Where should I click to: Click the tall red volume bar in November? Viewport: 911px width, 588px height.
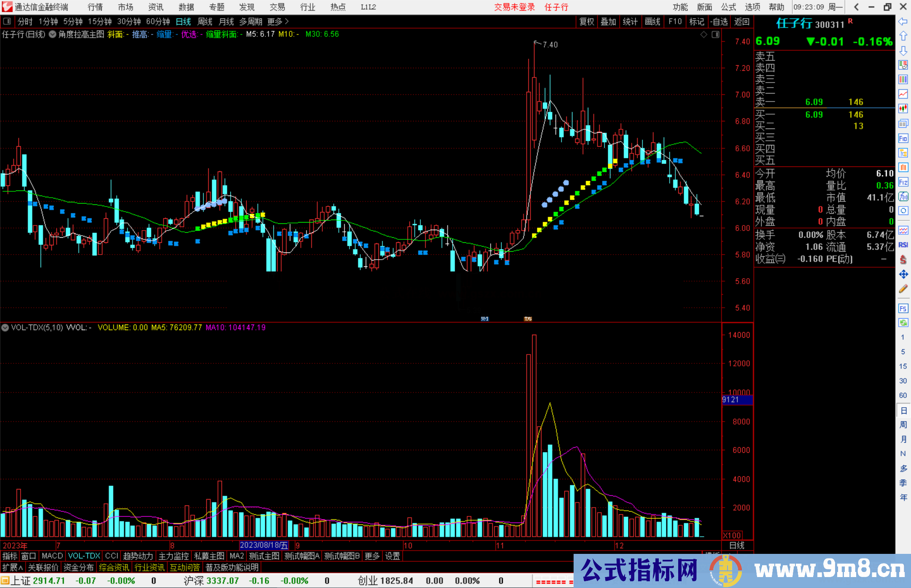pyautogui.click(x=534, y=435)
